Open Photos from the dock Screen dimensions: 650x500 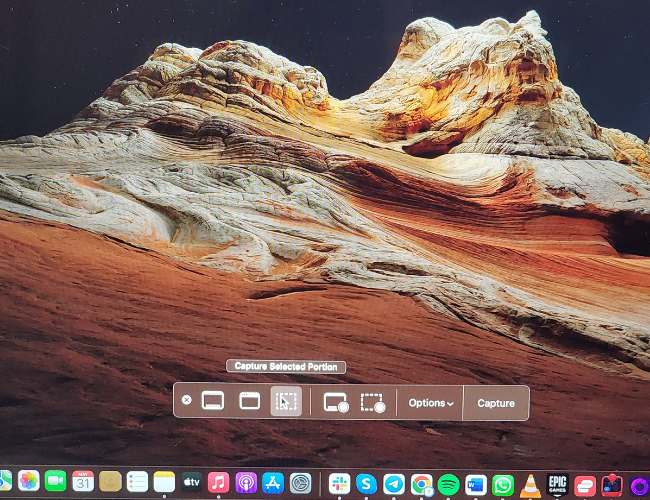pos(29,481)
